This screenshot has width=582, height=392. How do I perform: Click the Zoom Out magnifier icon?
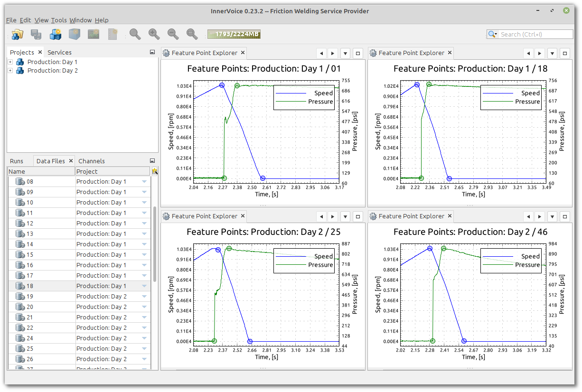point(173,34)
